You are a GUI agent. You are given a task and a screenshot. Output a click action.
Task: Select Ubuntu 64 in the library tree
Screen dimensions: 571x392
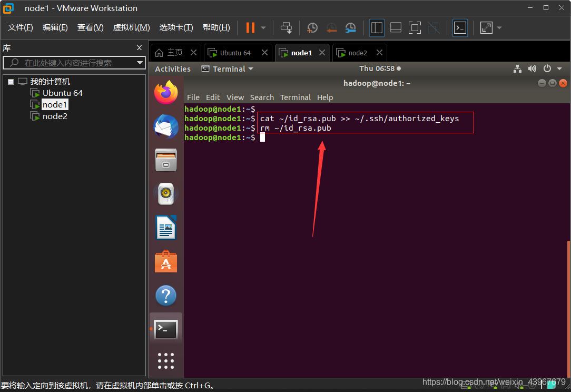(x=62, y=93)
